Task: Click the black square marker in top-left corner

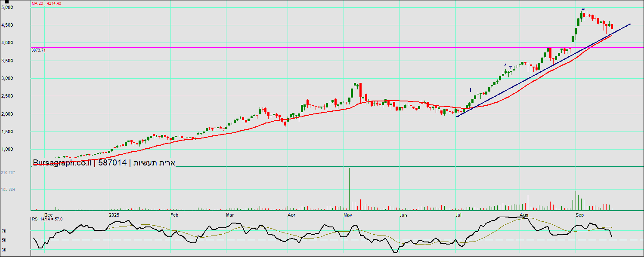Action: [6, 2]
